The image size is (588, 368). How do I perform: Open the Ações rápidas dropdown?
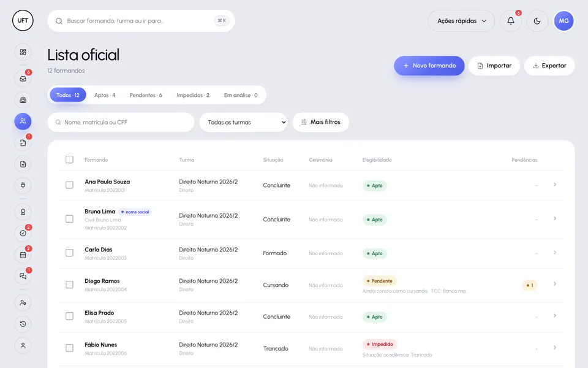tap(461, 21)
